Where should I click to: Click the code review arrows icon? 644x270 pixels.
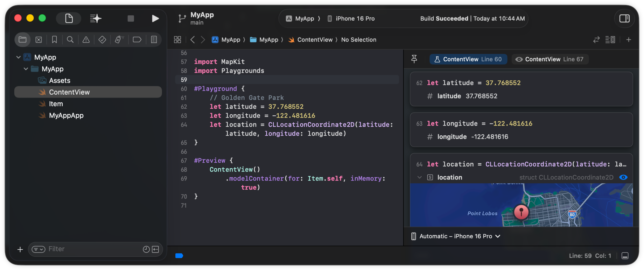click(596, 40)
